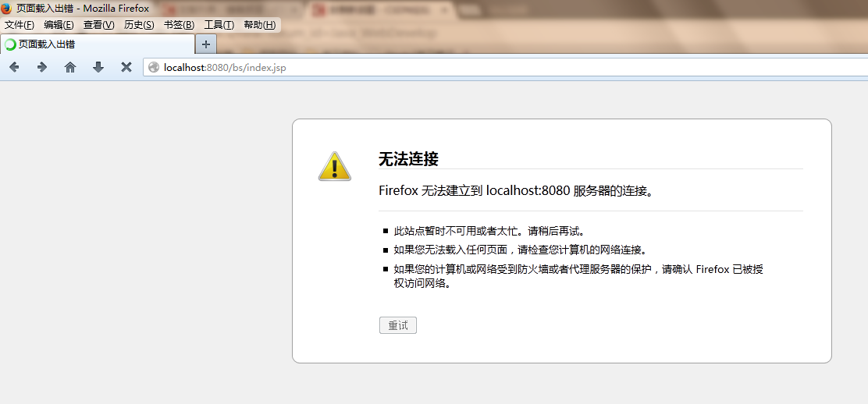Open the 帮助(H) menu
The height and width of the screenshot is (404, 868).
(260, 25)
